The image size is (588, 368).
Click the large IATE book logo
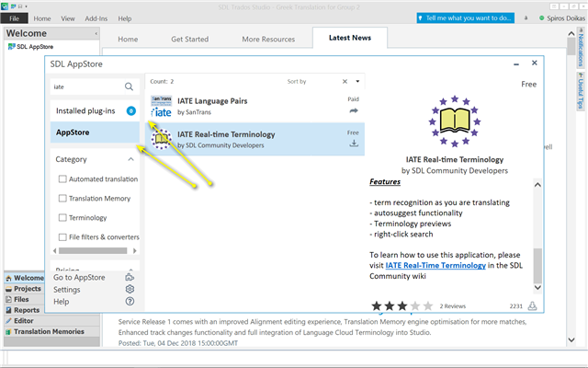[455, 121]
